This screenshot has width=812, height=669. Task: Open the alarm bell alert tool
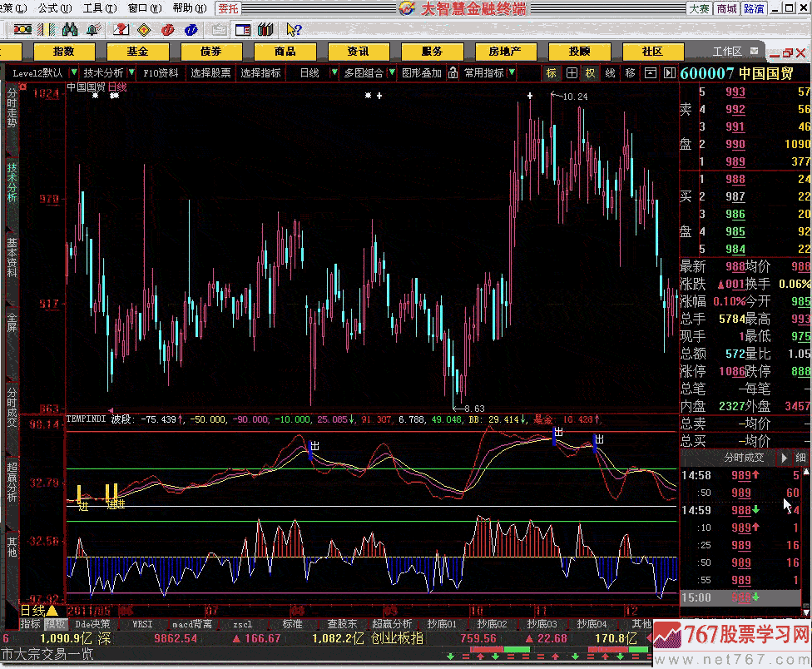pos(94,29)
